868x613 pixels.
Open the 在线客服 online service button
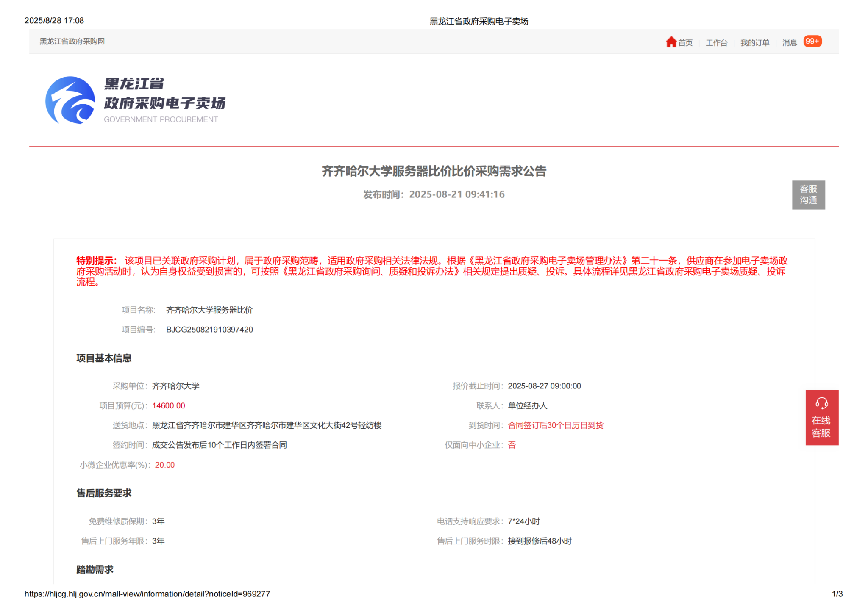pyautogui.click(x=821, y=426)
